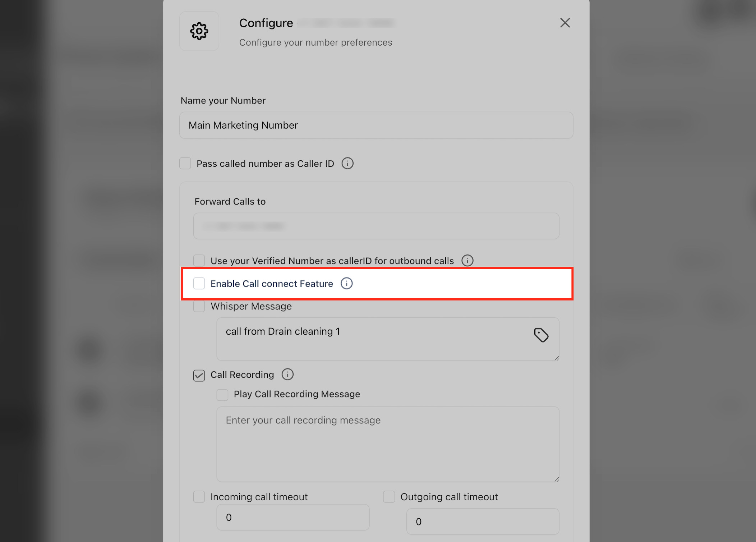Tick Enable Call connect Feature checkbox

199,284
